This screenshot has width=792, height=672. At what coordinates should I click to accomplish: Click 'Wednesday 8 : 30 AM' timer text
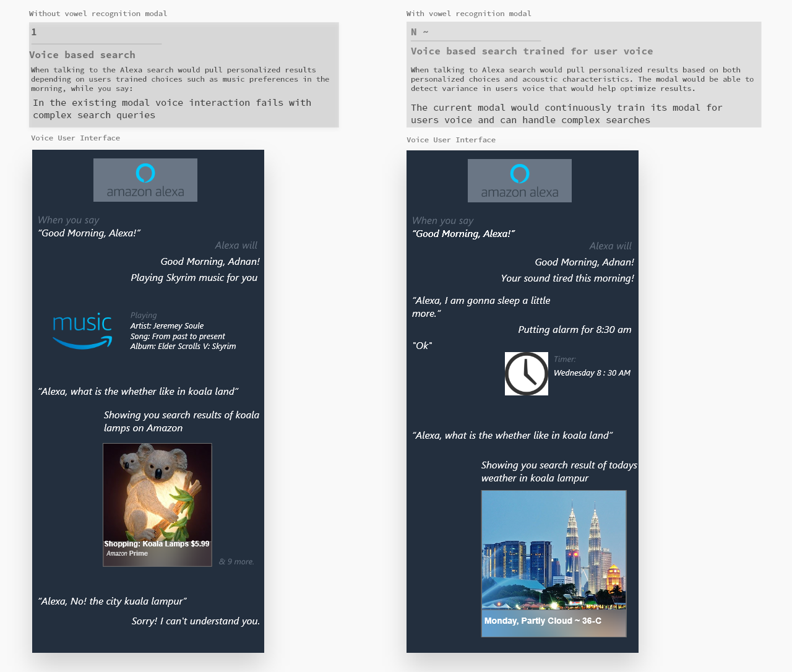pyautogui.click(x=592, y=373)
